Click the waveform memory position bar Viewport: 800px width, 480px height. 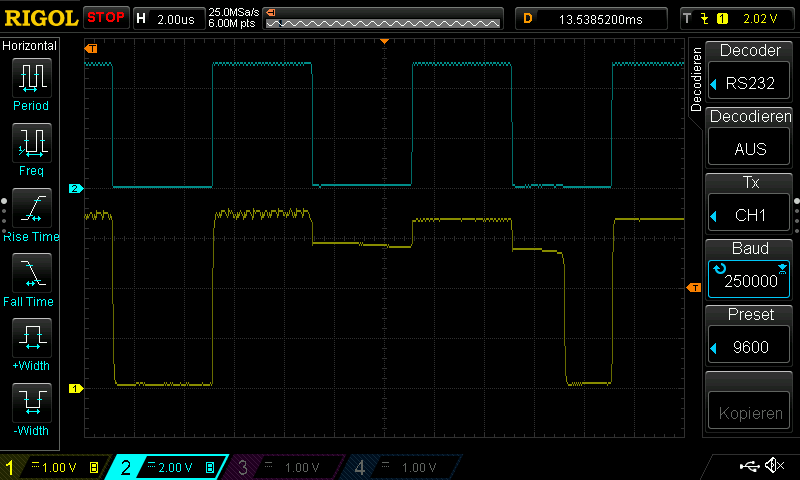380,17
